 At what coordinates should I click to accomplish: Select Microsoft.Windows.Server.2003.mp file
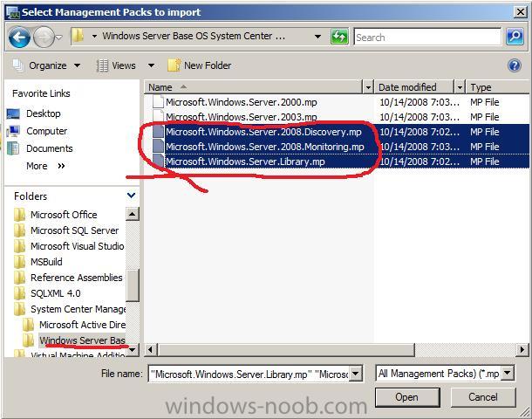coord(242,117)
